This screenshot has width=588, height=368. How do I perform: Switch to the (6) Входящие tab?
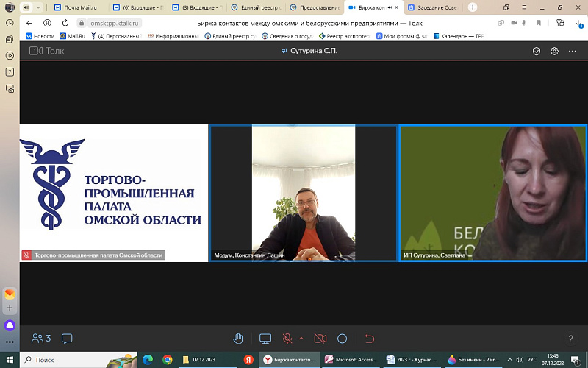[139, 7]
